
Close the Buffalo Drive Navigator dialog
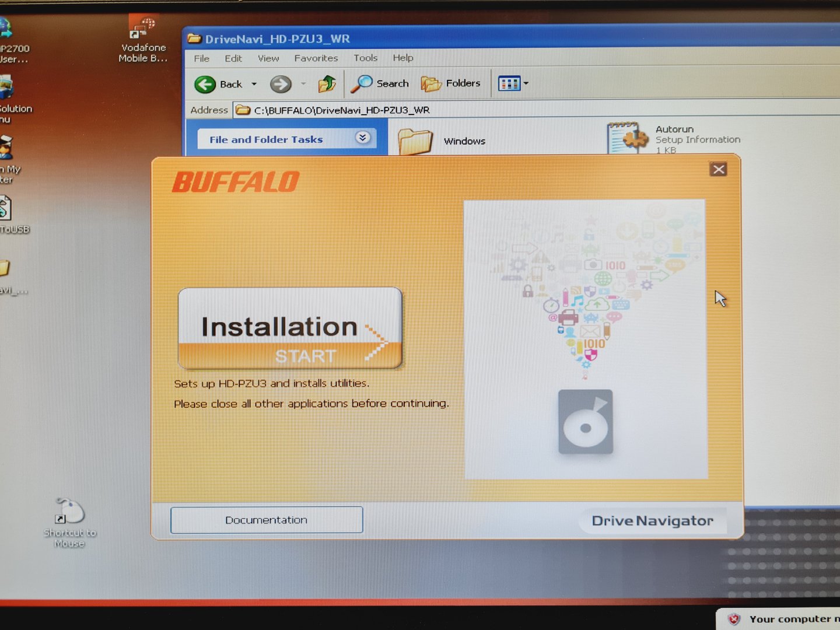[x=718, y=169]
